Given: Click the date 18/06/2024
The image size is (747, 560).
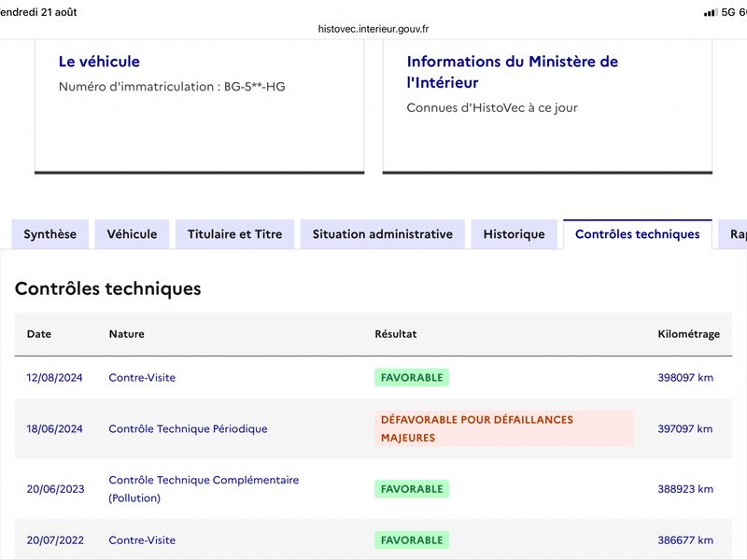Looking at the screenshot, I should click(x=54, y=429).
